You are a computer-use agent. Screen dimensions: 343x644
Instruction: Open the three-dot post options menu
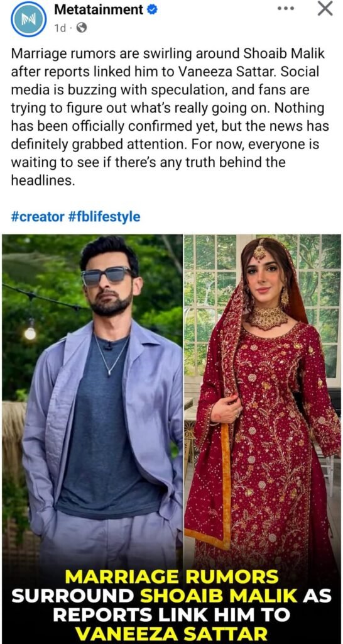click(x=286, y=9)
